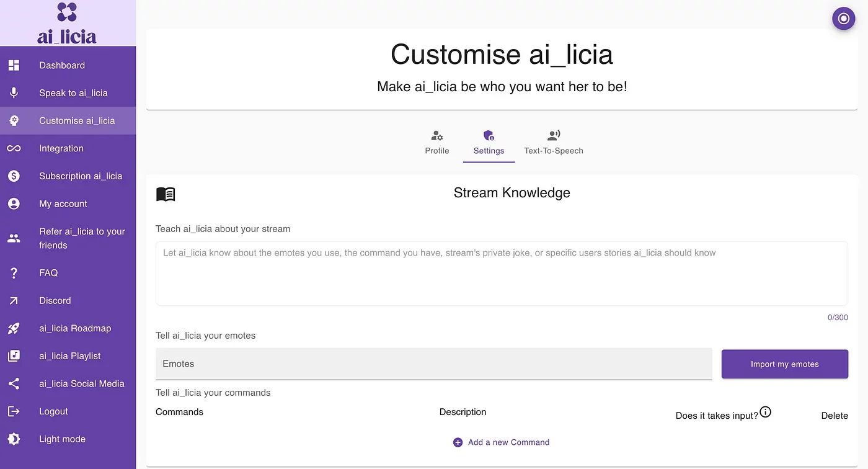Click the rocket icon for ai_licia Roadmap
Image resolution: width=868 pixels, height=469 pixels.
point(14,328)
